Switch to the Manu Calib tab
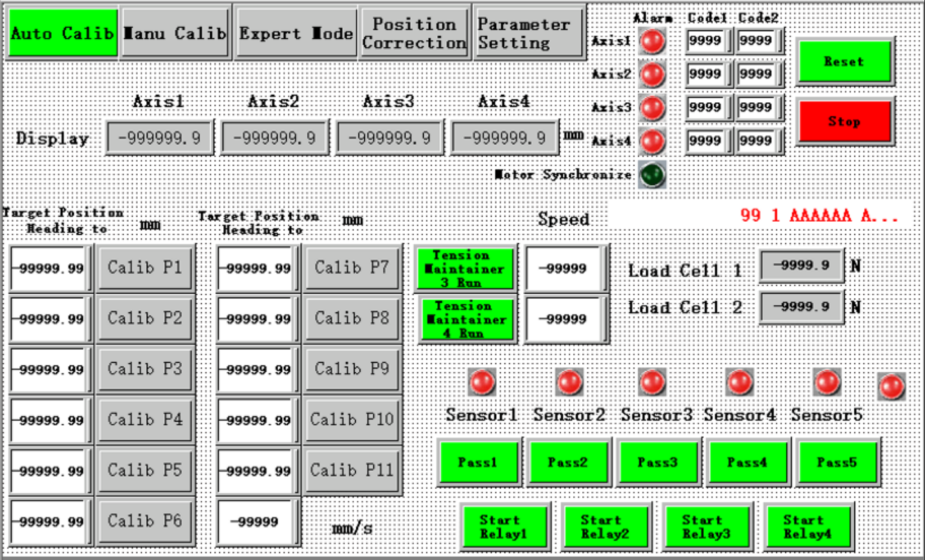The image size is (925, 560). click(x=175, y=34)
